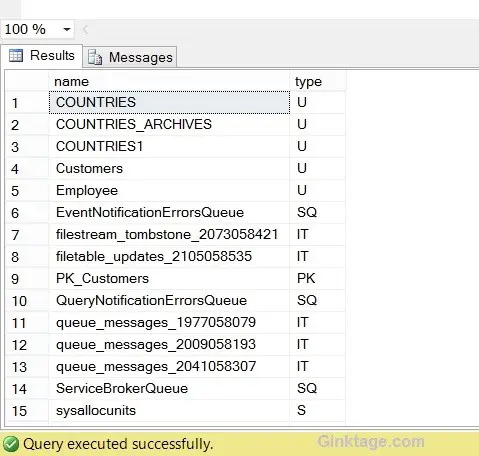Click the filetable_updates_2105058535 cell
Image resolution: width=479 pixels, height=456 pixels.
coord(169,257)
